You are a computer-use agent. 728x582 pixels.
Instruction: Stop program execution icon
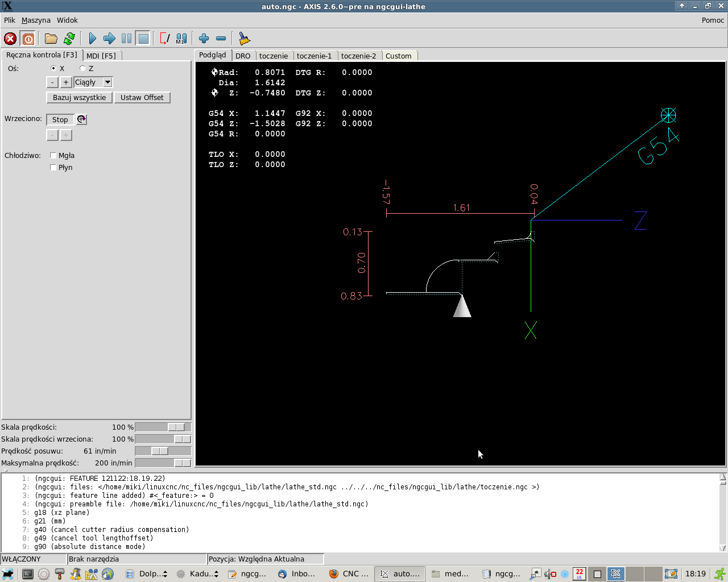pyautogui.click(x=143, y=39)
